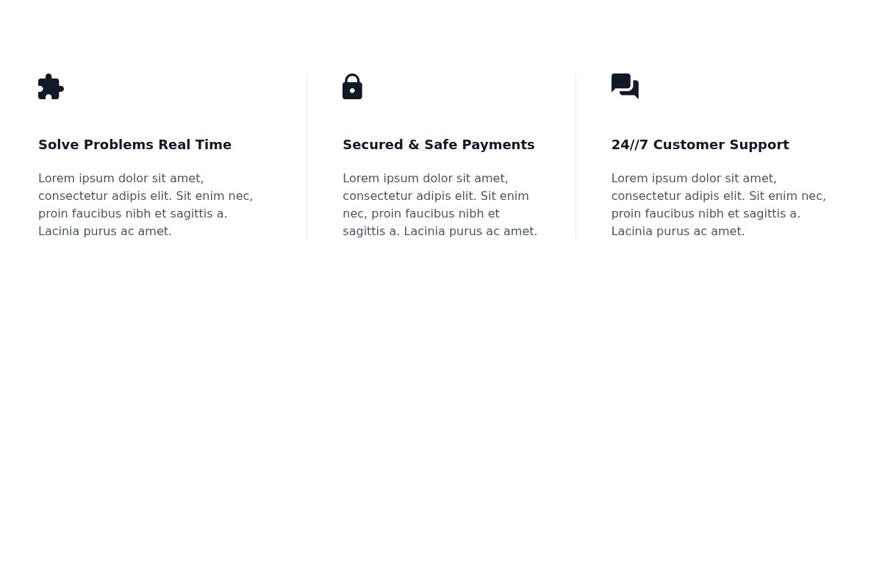Click the description text under Secured & Safe Payments

click(x=440, y=204)
